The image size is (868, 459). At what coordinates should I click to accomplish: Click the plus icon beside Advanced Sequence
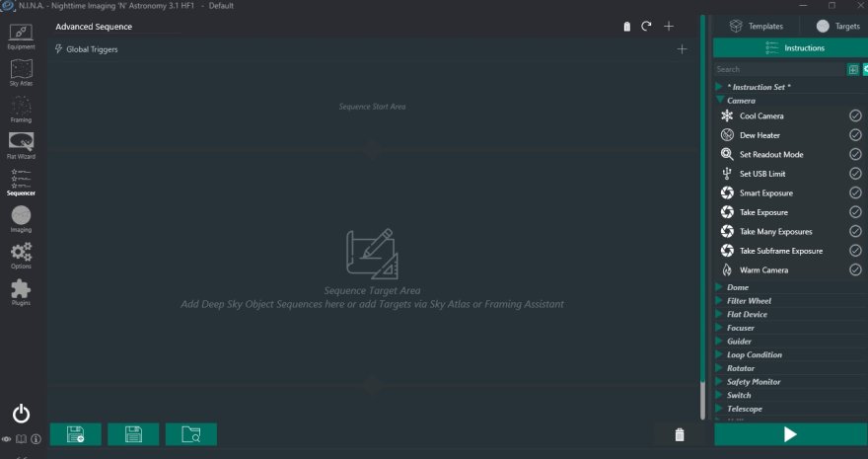click(x=669, y=26)
